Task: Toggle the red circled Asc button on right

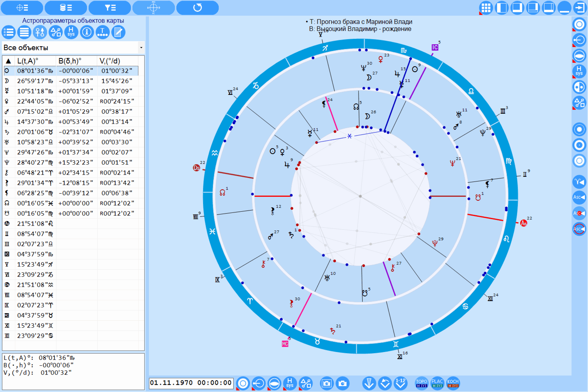Action: click(579, 229)
